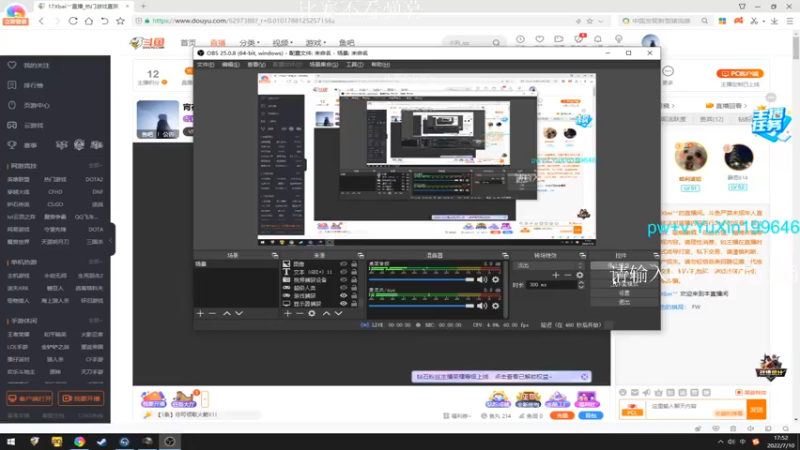Adjust the desktop audio volume slider
The width and height of the screenshot is (800, 450).
tap(421, 280)
